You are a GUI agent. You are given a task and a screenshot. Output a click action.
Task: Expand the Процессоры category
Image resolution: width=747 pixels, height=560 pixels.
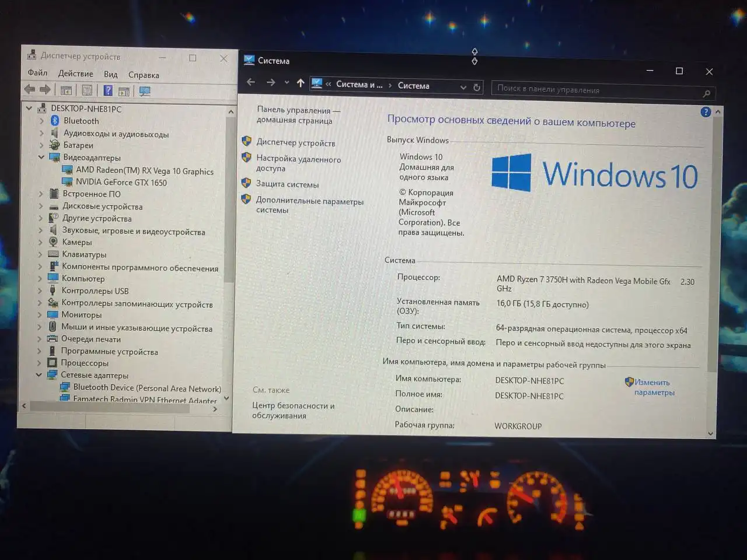tap(40, 363)
